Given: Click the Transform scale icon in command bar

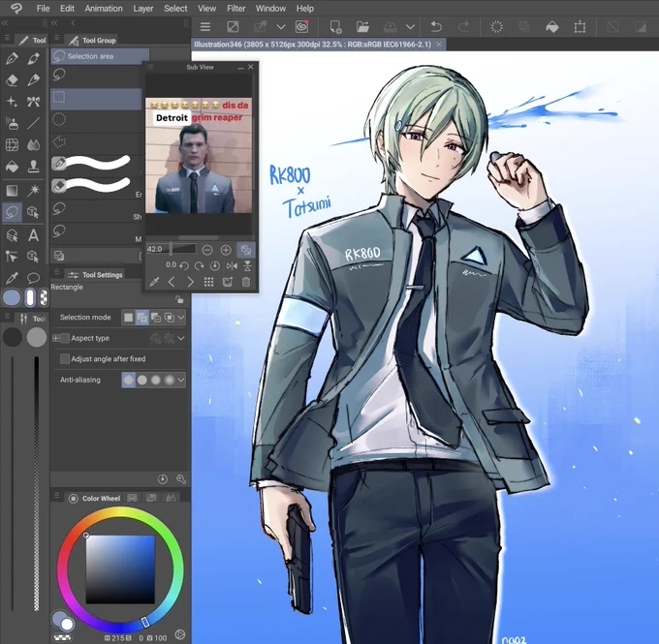Looking at the screenshot, I should (580, 27).
